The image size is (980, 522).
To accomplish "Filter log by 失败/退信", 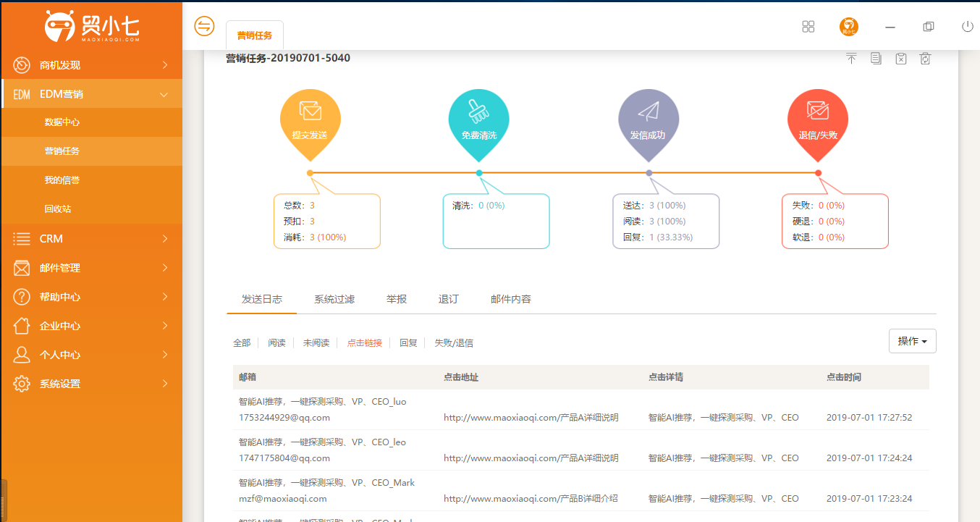I will pyautogui.click(x=454, y=343).
